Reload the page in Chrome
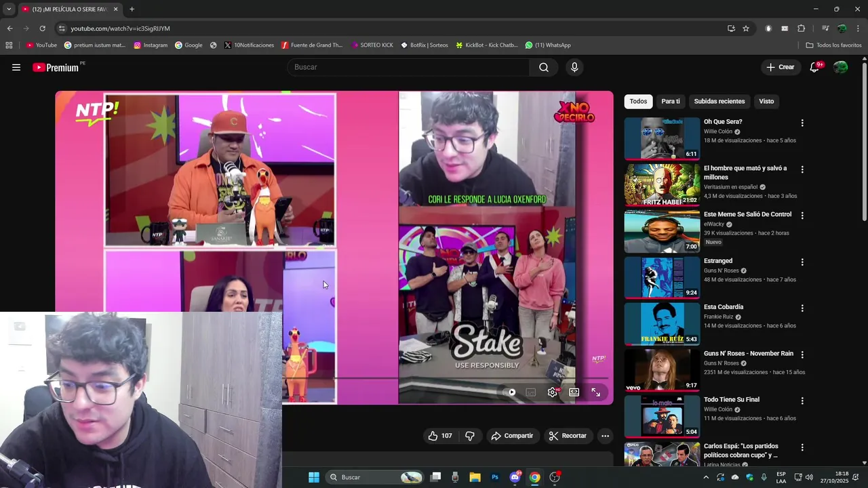 [42, 28]
